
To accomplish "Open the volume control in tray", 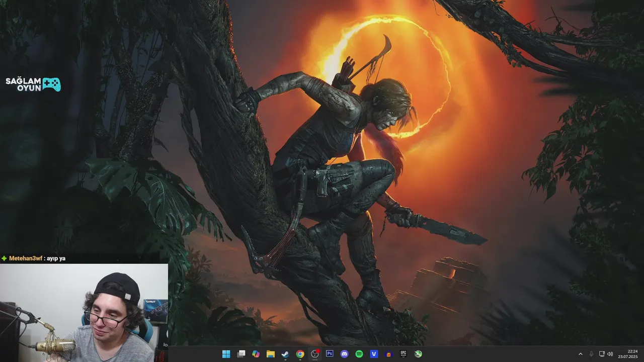I will coord(610,354).
